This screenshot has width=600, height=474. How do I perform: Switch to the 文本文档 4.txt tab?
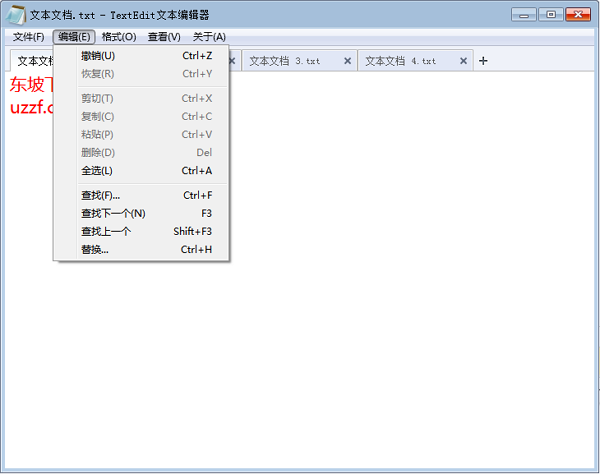point(400,61)
